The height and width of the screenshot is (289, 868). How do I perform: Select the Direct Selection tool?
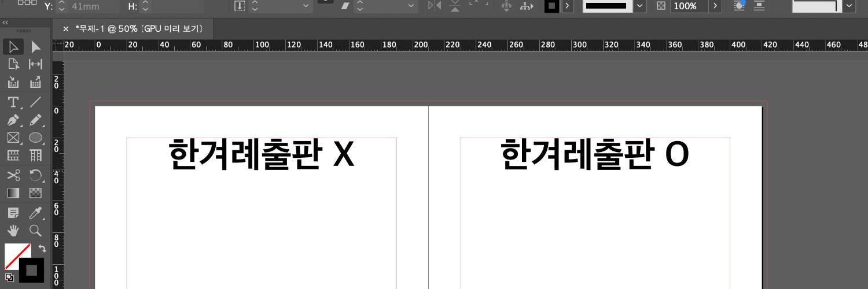point(35,47)
